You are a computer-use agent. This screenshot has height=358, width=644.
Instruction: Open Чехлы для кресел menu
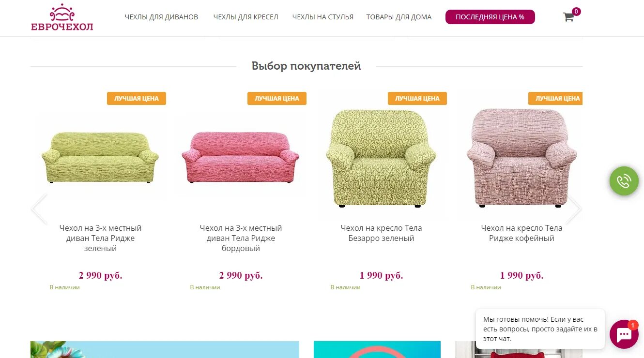[x=245, y=17]
